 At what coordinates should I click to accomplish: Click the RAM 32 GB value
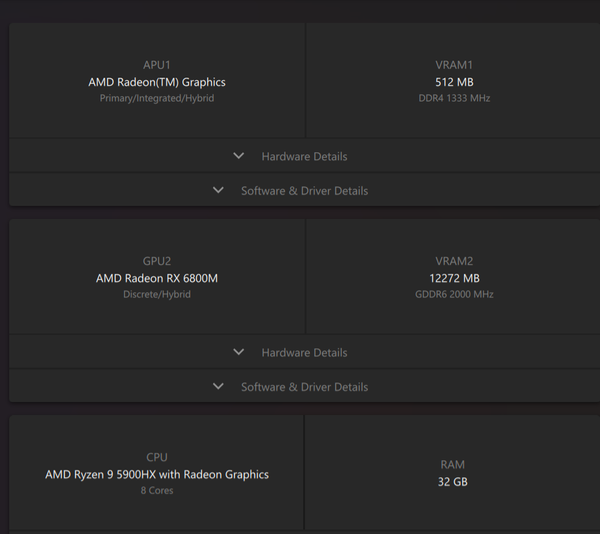tap(453, 482)
